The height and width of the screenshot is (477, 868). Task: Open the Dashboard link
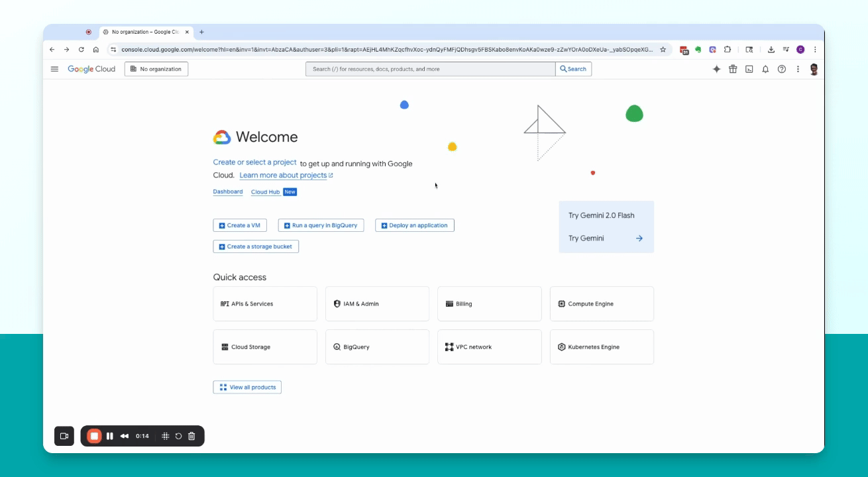228,192
